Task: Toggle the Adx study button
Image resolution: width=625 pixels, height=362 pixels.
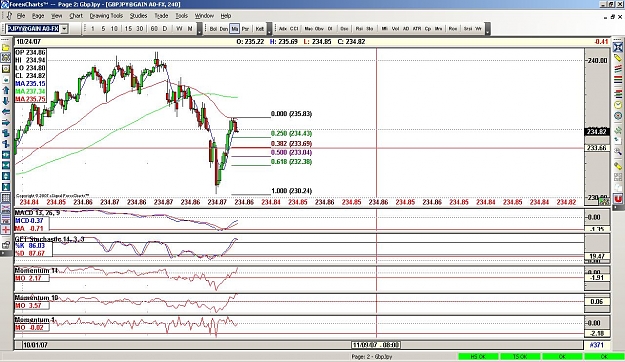Action: 283,29
